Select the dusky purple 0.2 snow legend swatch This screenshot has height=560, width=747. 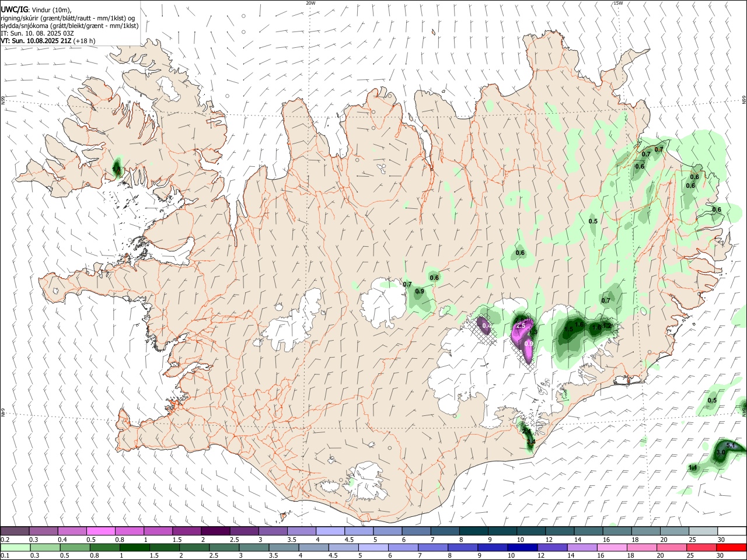(15, 531)
